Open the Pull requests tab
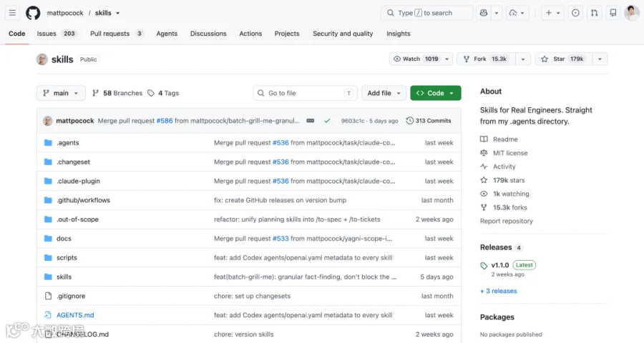Image resolution: width=644 pixels, height=343 pixels. click(117, 34)
